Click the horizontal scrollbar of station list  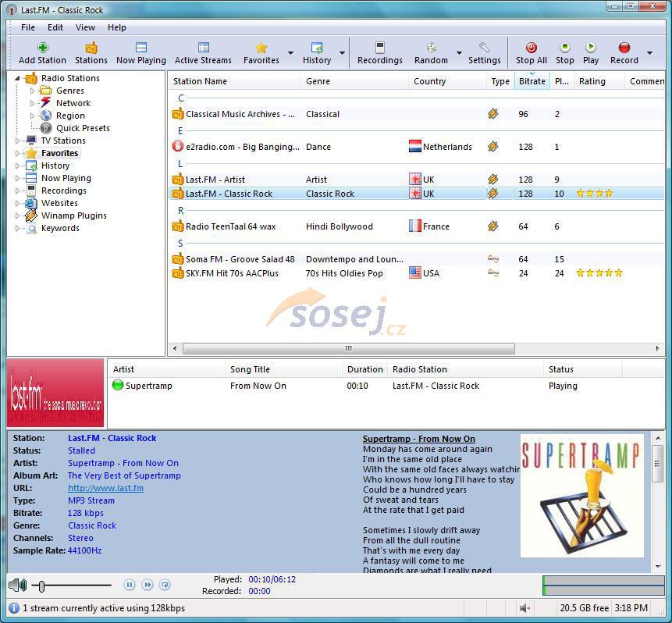point(349,348)
